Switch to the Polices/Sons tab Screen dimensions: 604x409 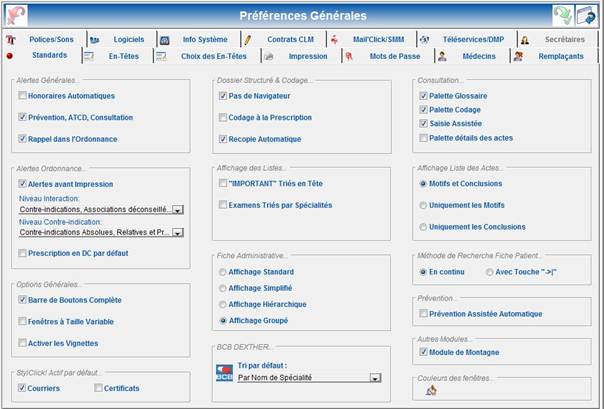tap(51, 39)
